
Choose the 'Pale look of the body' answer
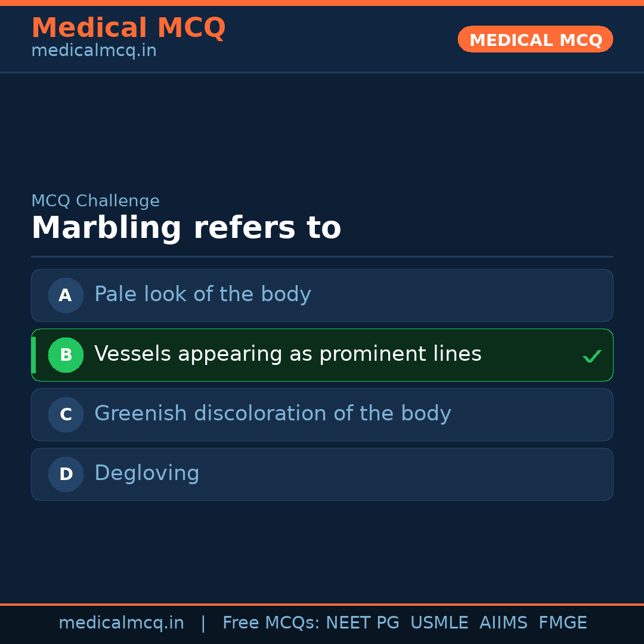[x=203, y=295]
